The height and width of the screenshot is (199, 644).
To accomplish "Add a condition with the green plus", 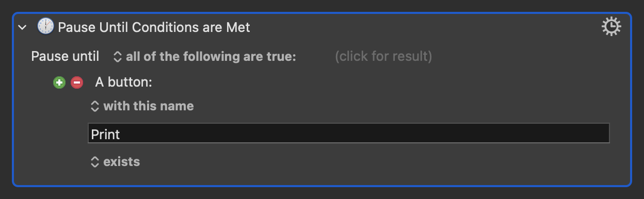I will coord(59,82).
